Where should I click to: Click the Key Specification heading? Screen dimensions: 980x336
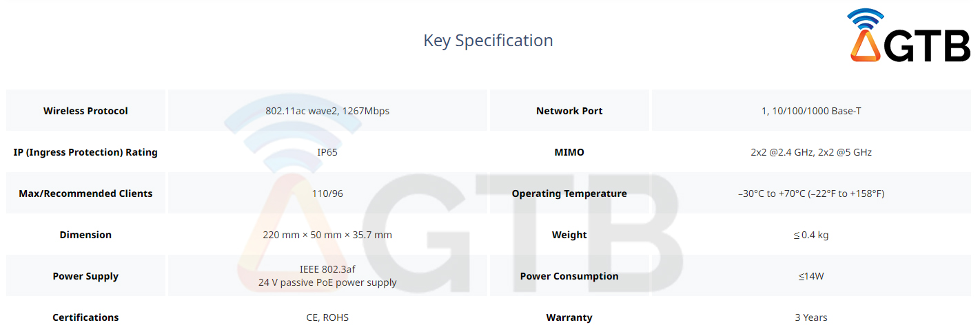[x=488, y=41]
